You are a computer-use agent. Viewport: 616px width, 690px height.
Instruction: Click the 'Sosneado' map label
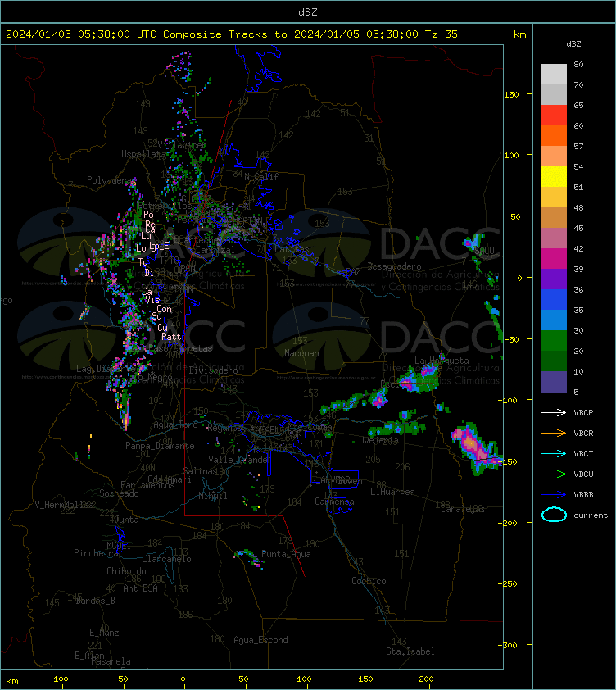[119, 493]
